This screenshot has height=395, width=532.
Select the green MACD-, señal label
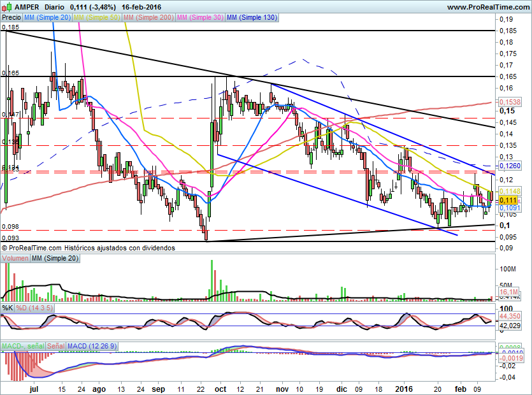click(x=20, y=346)
